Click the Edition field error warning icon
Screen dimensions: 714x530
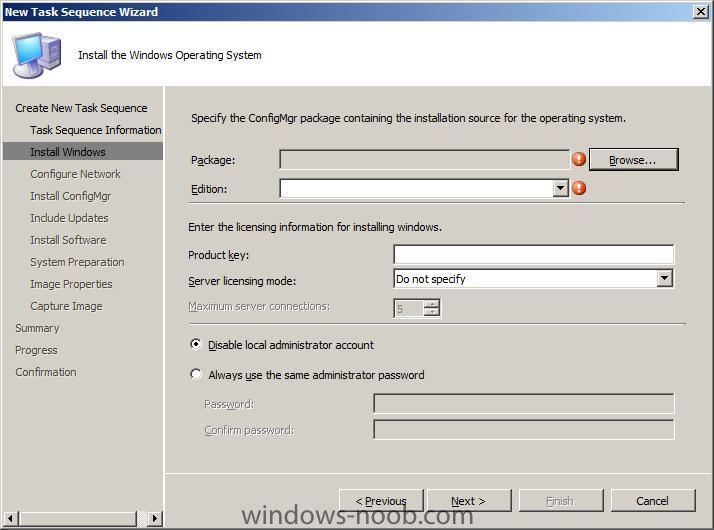tap(579, 188)
